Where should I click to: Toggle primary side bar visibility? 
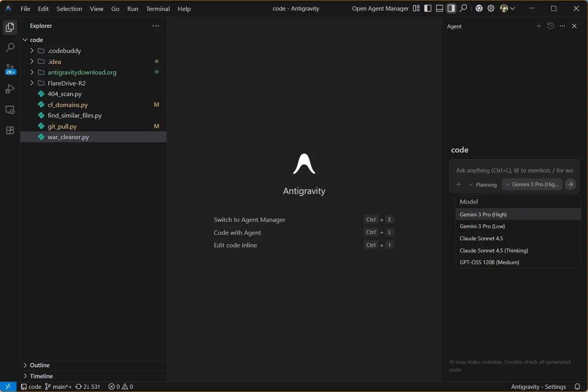tap(428, 8)
